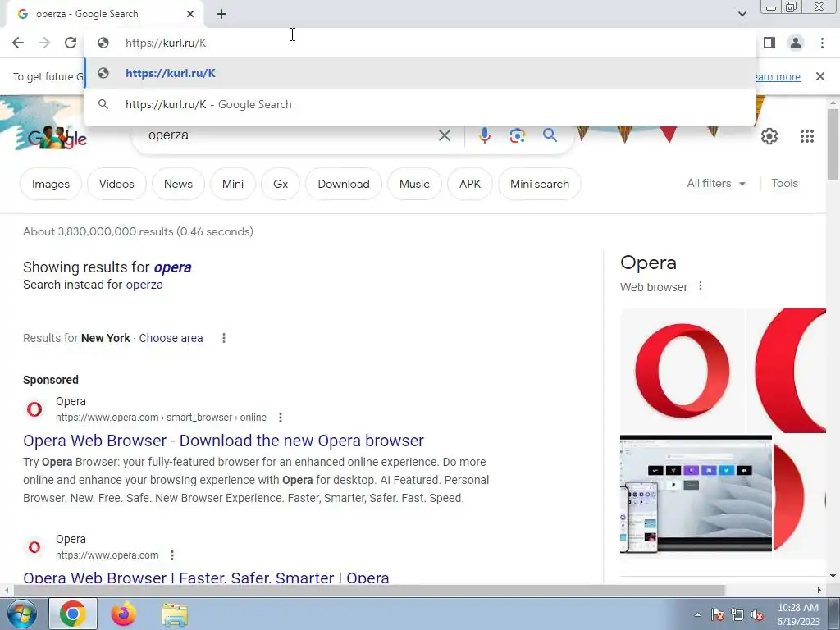840x630 pixels.
Task: Click the scroll-down arrow of vertical scrollbar
Action: [x=833, y=576]
